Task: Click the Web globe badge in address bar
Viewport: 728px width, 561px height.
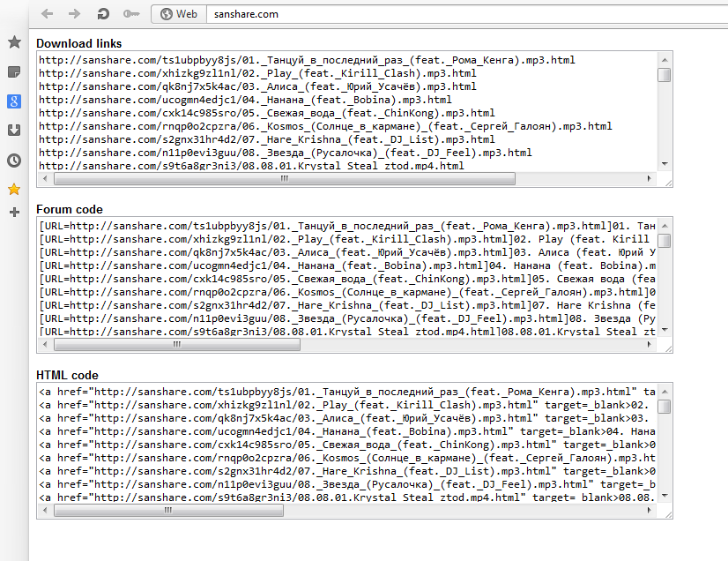Action: pyautogui.click(x=179, y=14)
